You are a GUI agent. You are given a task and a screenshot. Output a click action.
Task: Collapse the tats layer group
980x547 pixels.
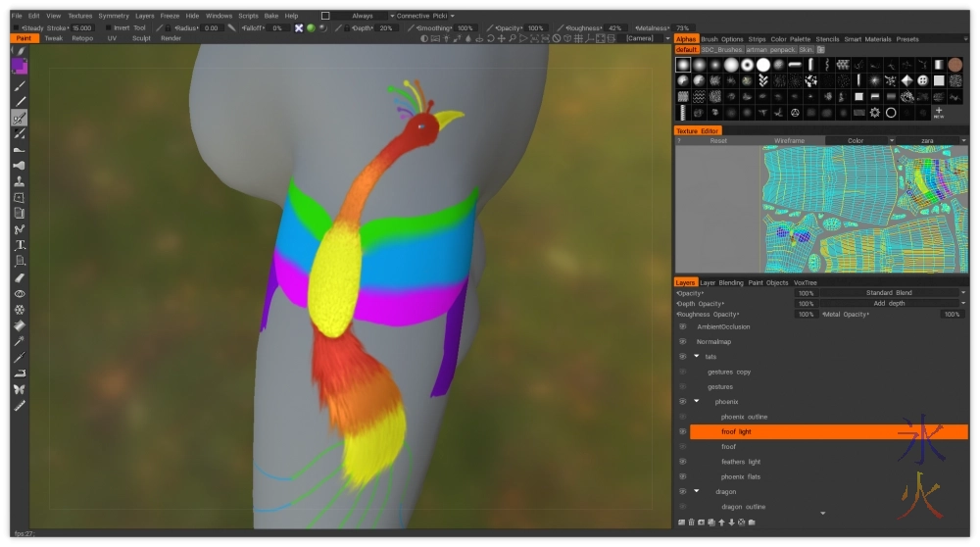[x=697, y=357]
